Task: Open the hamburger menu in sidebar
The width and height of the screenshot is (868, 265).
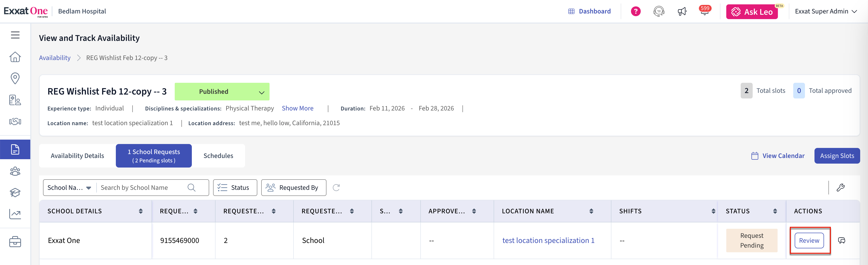Action: point(15,35)
